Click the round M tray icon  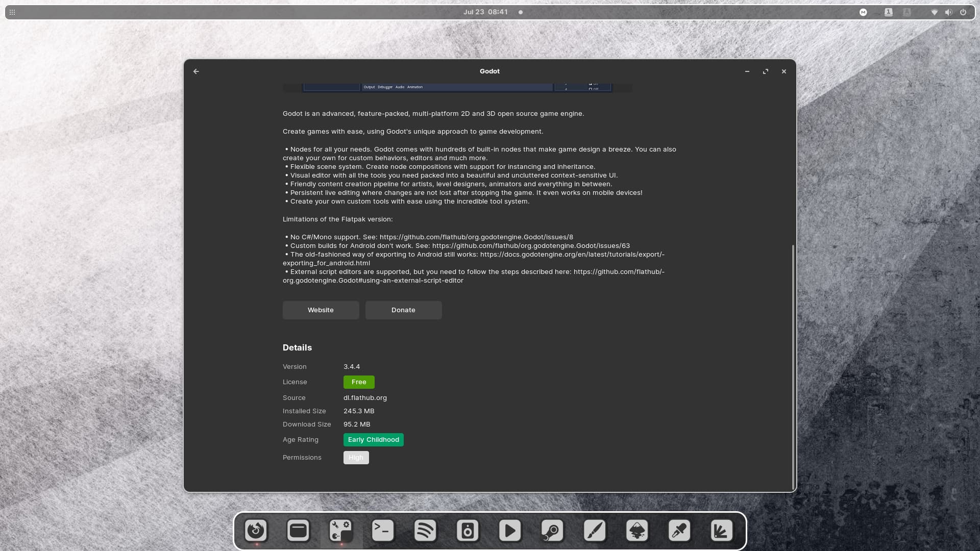click(863, 12)
